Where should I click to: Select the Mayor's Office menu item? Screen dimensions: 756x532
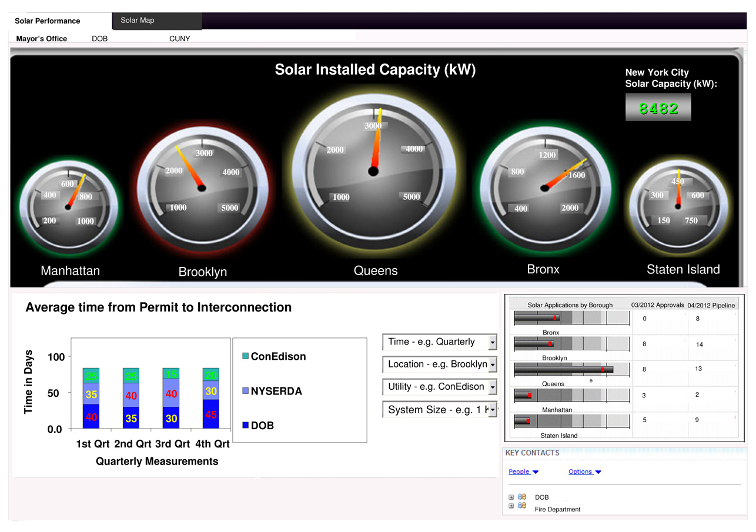coord(41,38)
